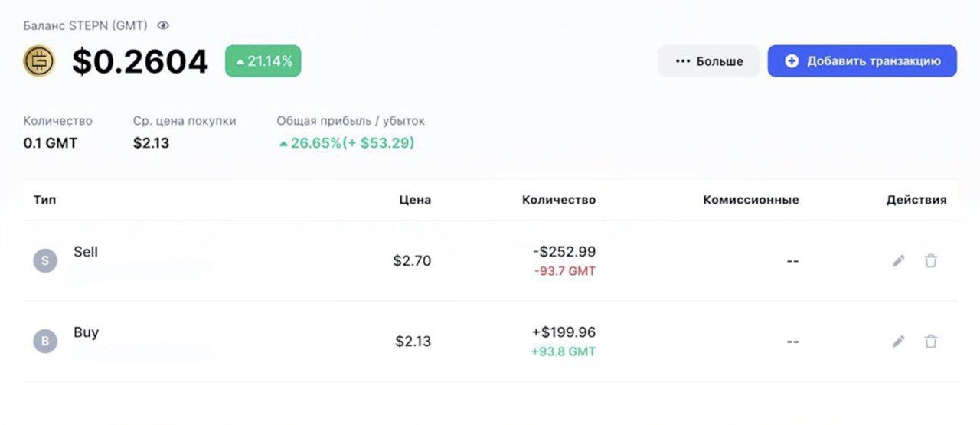Click the Комиссионные column header
The image size is (980, 425).
(751, 200)
